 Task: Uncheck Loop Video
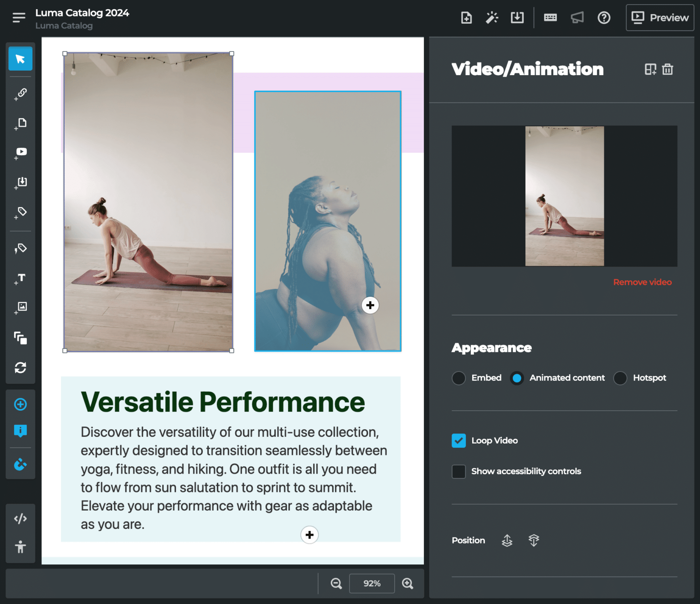click(458, 440)
